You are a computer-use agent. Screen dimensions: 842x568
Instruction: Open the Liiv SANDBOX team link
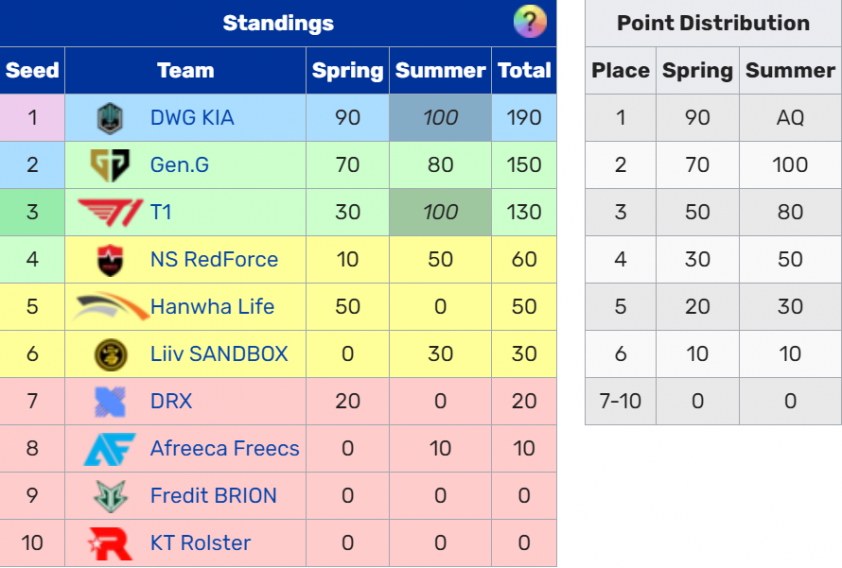click(x=219, y=354)
